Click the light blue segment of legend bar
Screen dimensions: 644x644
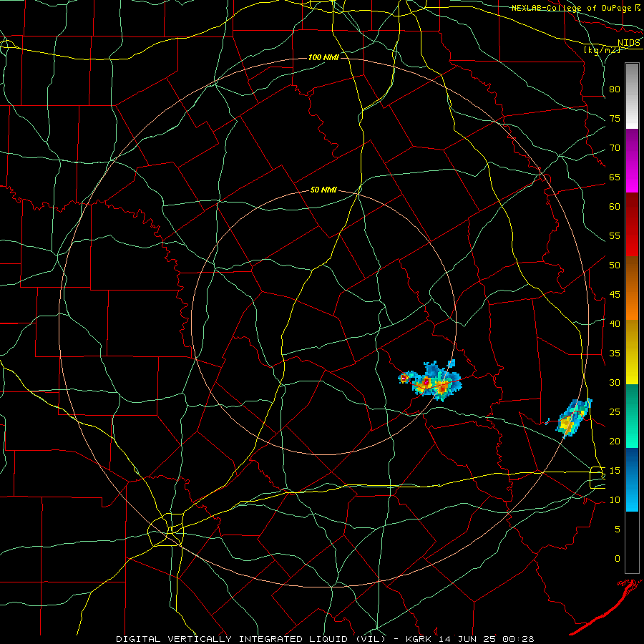(632, 479)
